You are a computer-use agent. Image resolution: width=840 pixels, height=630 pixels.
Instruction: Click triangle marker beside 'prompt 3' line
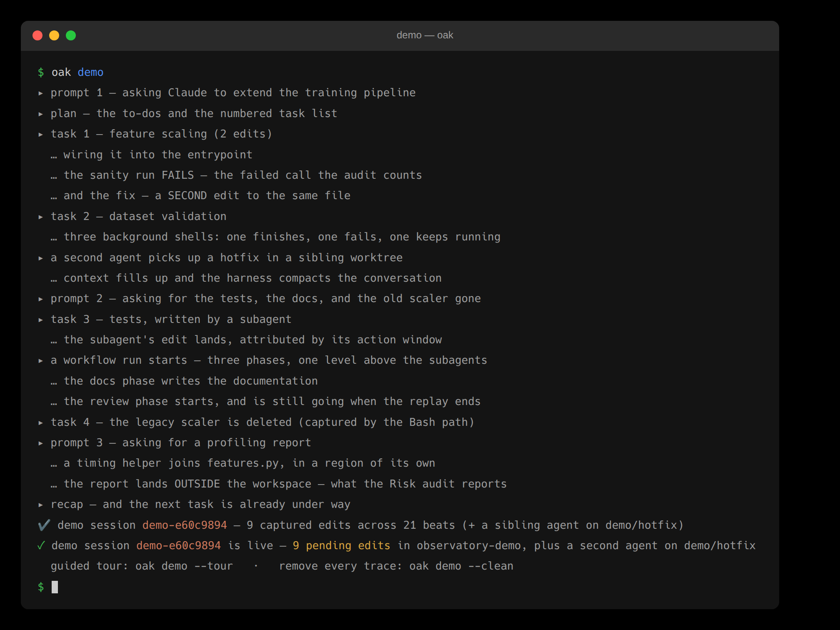pos(40,443)
